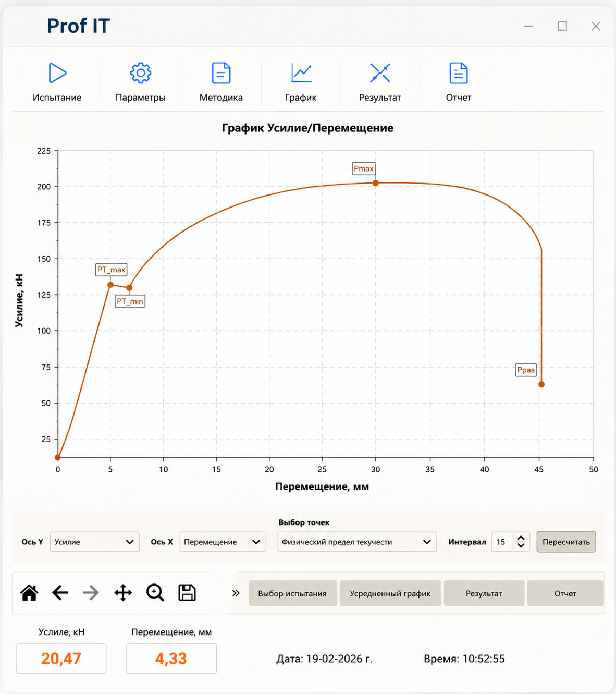Expand the Ось Y Усилие dropdown

click(x=95, y=542)
